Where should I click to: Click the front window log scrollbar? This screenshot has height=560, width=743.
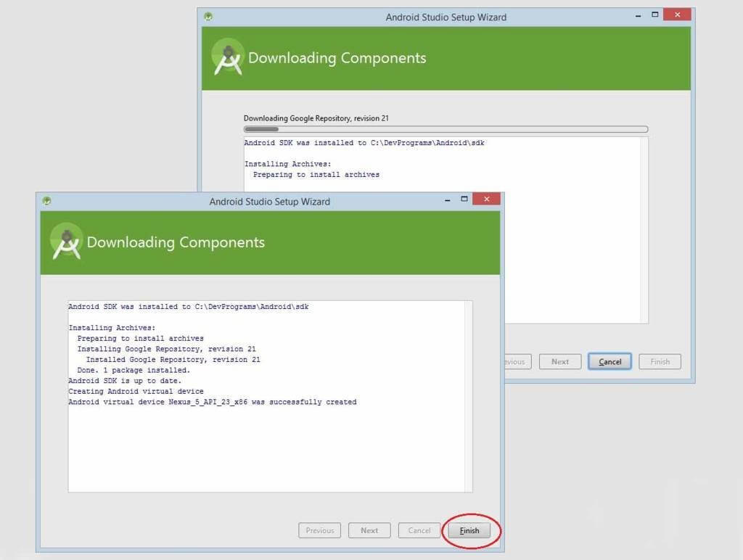(x=469, y=396)
